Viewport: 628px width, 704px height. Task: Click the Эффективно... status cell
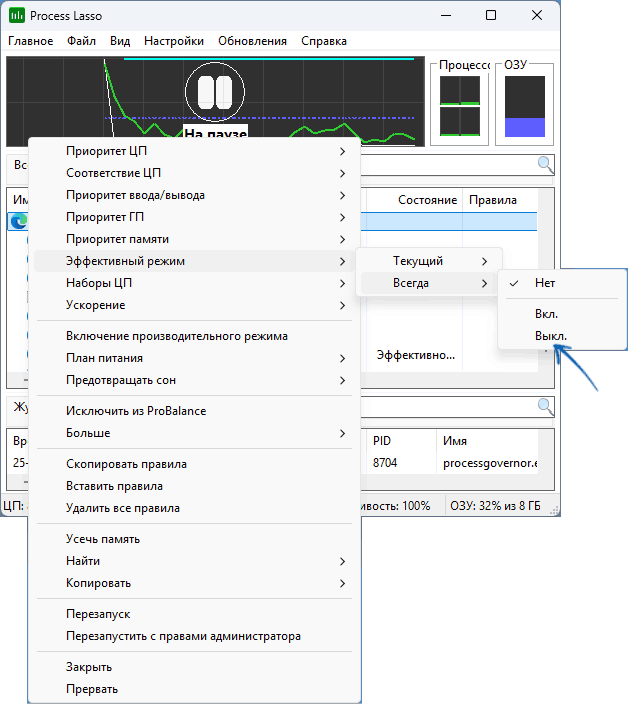pos(416,355)
